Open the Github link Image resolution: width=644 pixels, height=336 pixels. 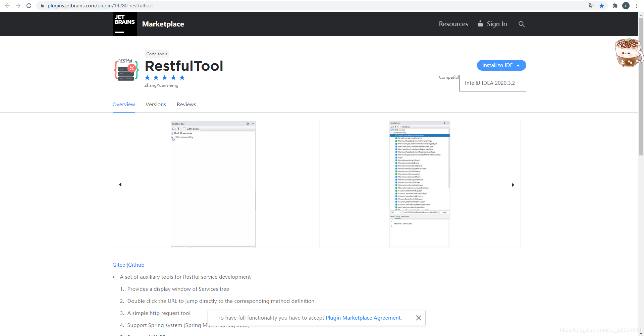136,265
